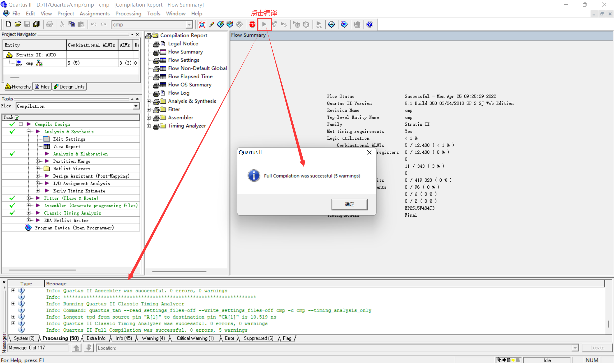Click the next message down-arrow button
This screenshot has height=364, width=614.
click(89, 348)
